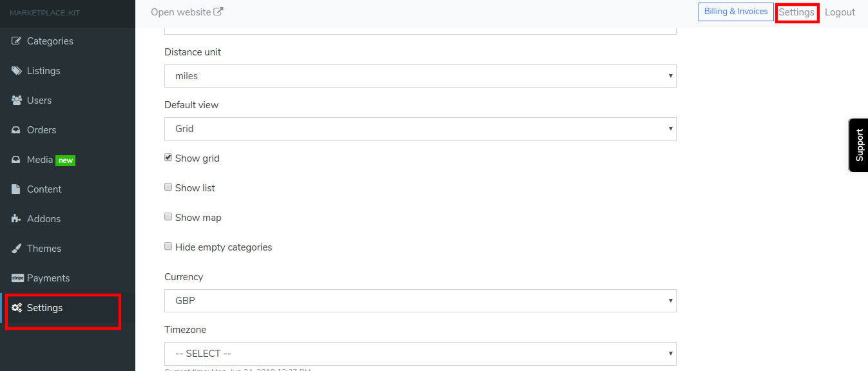Click the Show list label text
Screen dimensions: 868x371
pos(195,188)
